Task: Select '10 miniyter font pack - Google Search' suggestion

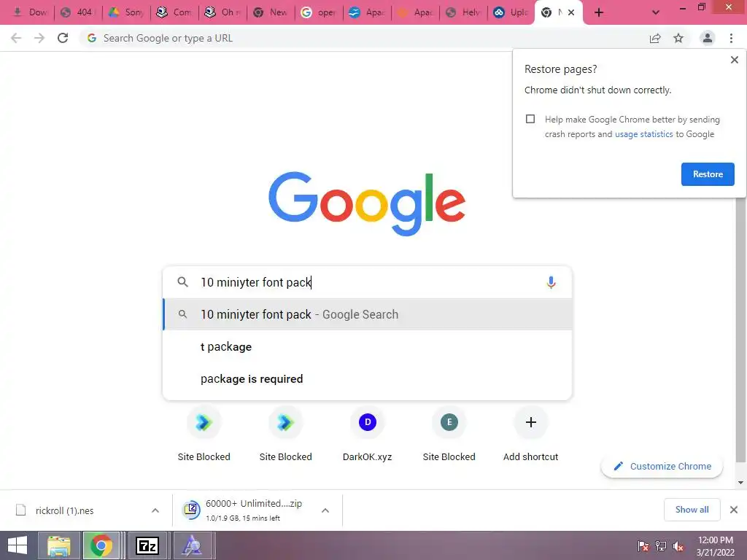Action: click(368, 314)
